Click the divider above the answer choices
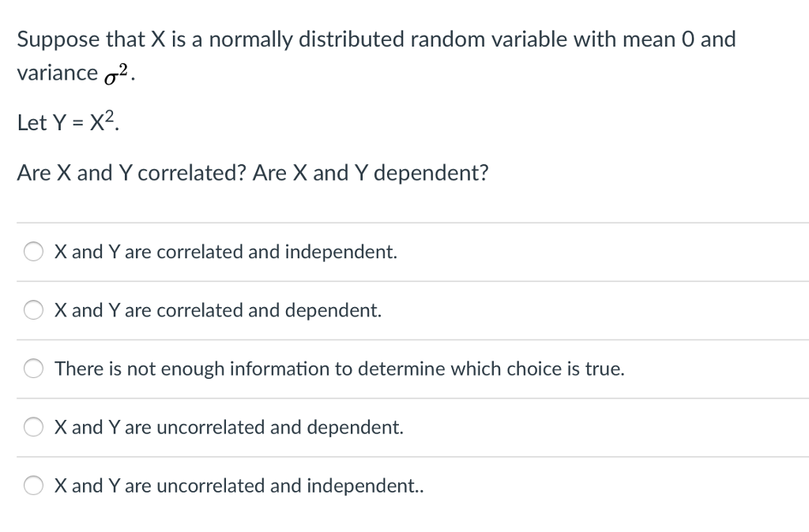Screen dimensions: 809x532 pos(404,222)
